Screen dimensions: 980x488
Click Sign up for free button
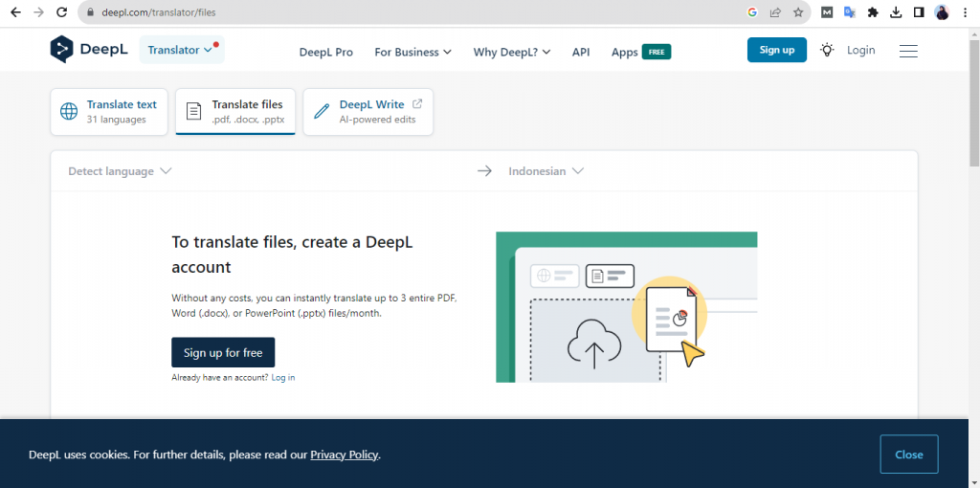(x=223, y=352)
